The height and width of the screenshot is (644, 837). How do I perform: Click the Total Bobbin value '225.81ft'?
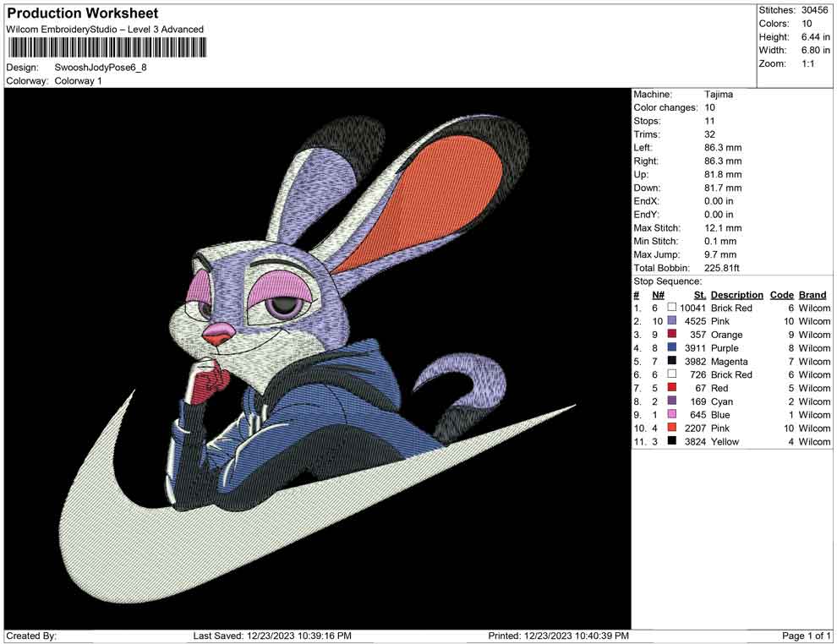tap(722, 268)
